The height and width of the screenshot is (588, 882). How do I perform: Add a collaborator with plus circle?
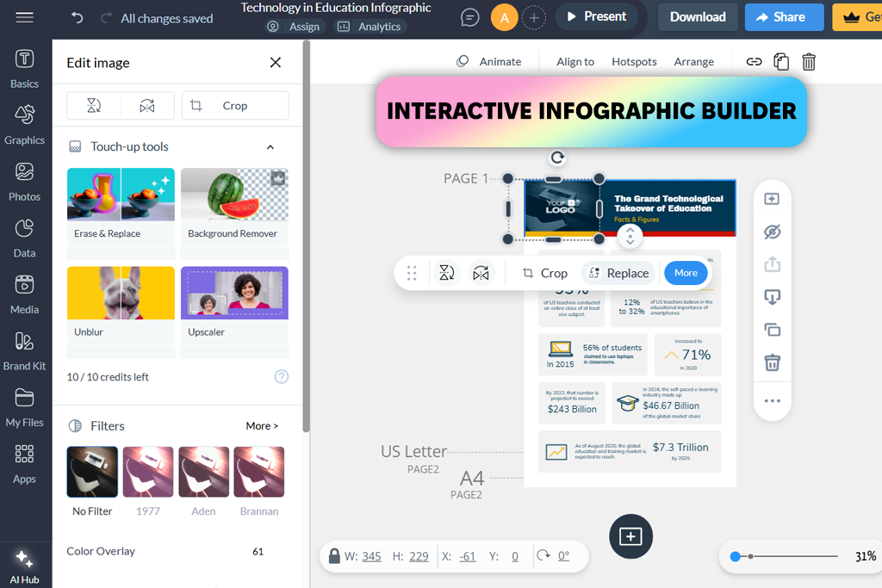pos(534,18)
